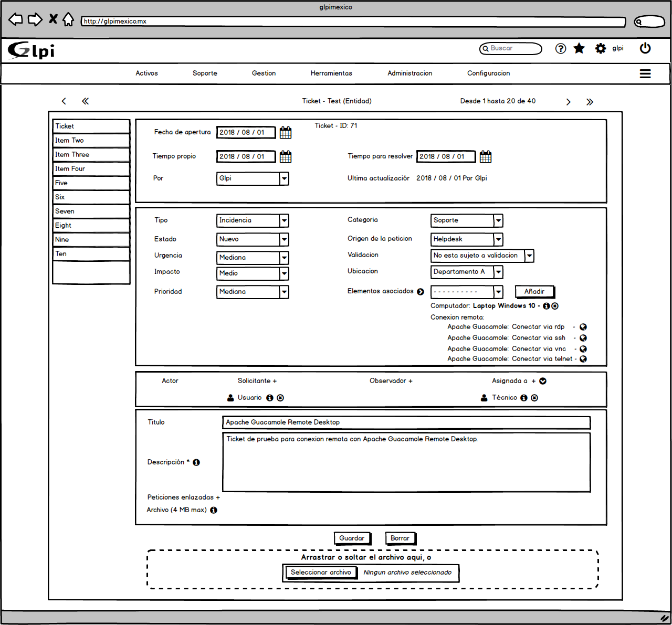
Task: Launch Conectar via telnet globe icon
Action: pos(583,359)
